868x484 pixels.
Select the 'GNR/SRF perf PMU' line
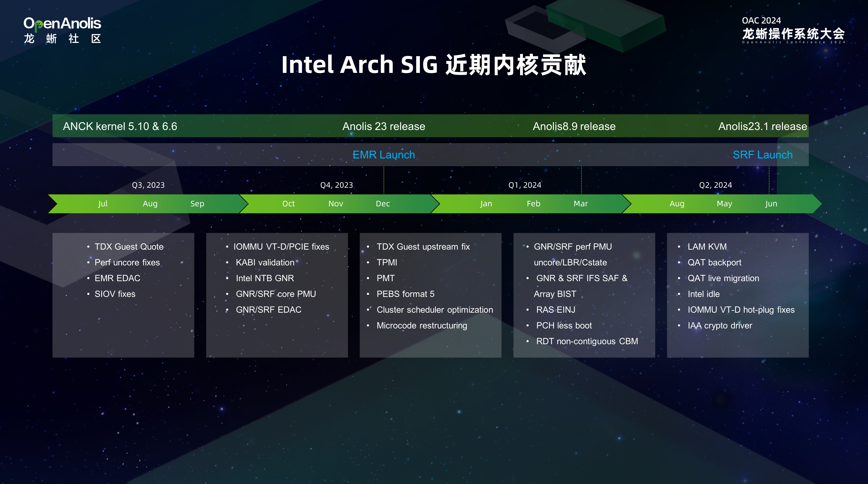click(573, 247)
